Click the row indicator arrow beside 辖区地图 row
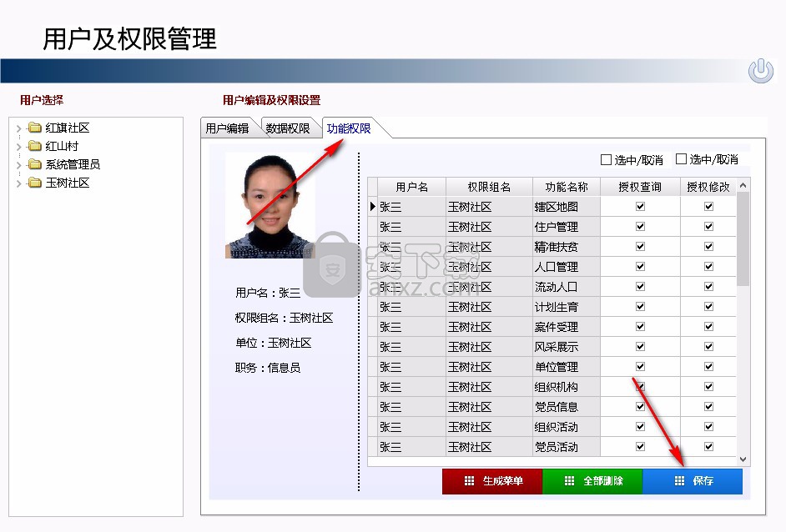The image size is (786, 532). [372, 207]
